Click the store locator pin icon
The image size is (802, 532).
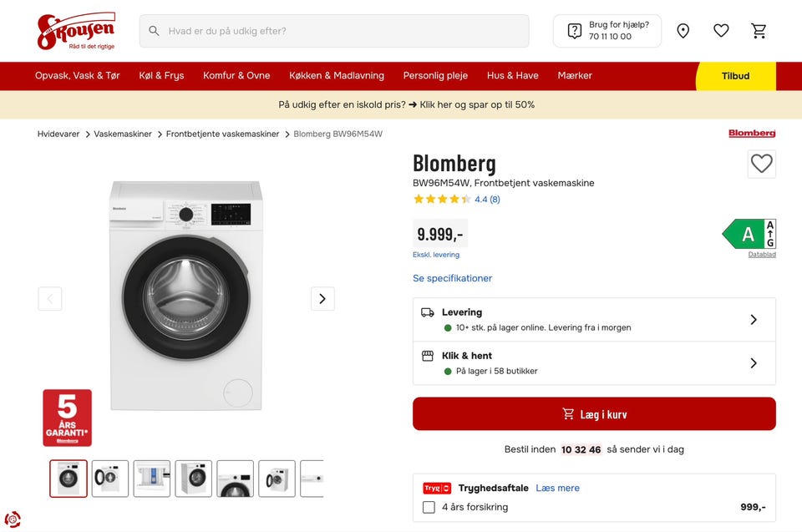coord(683,31)
